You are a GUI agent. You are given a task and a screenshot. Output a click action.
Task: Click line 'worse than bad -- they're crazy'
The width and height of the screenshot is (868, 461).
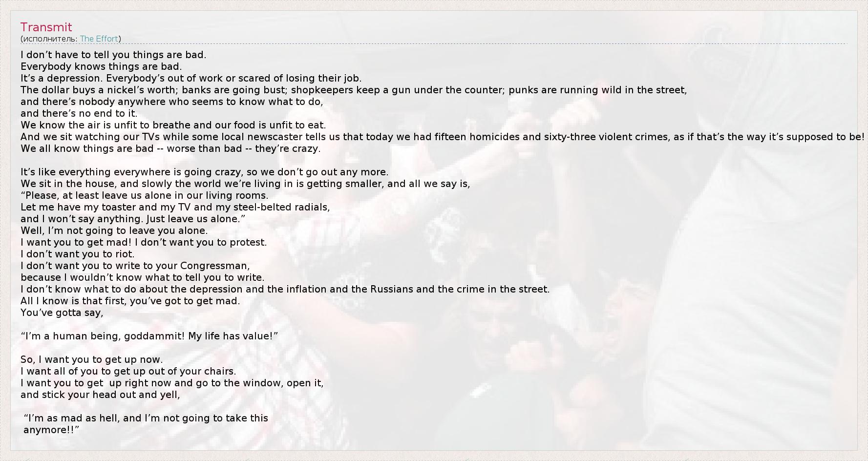pyautogui.click(x=170, y=148)
